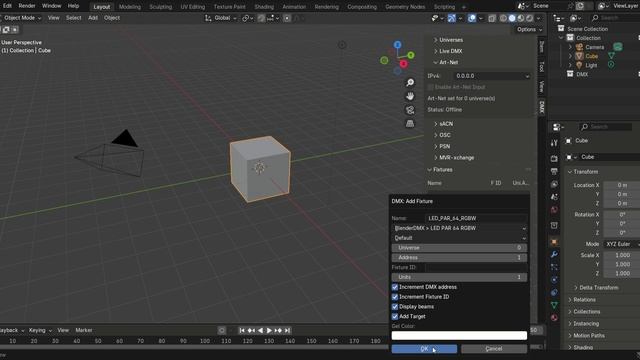Open the World properties tab icon
The height and width of the screenshot is (360, 640).
(x=554, y=210)
